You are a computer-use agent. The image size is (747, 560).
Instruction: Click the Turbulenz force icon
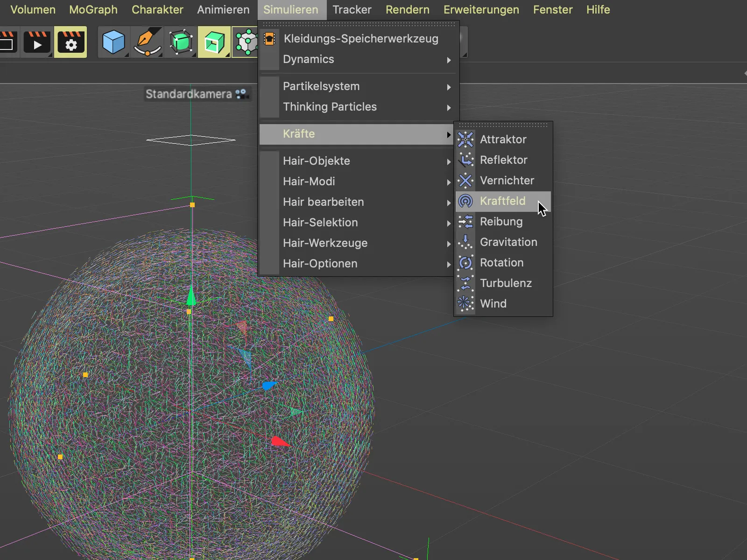tap(465, 283)
